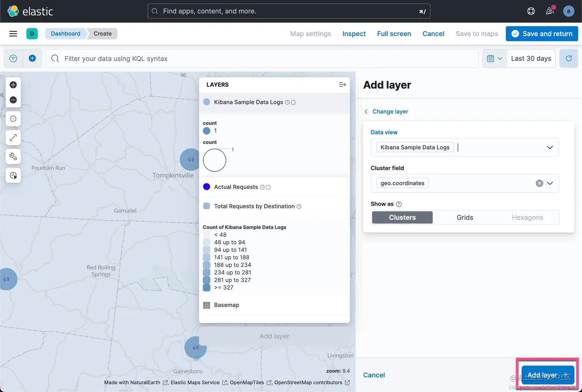
Task: Click the Basemap grid icon
Action: click(x=207, y=305)
